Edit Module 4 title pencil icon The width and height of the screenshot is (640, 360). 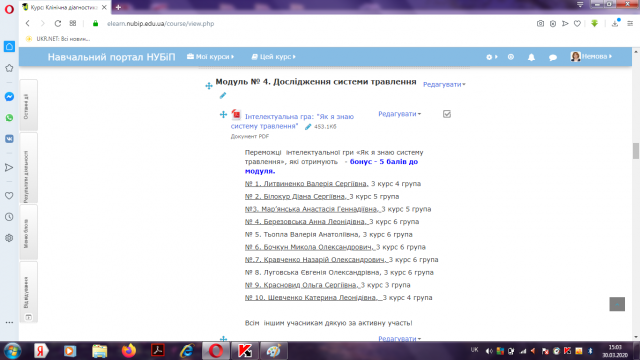click(x=222, y=96)
